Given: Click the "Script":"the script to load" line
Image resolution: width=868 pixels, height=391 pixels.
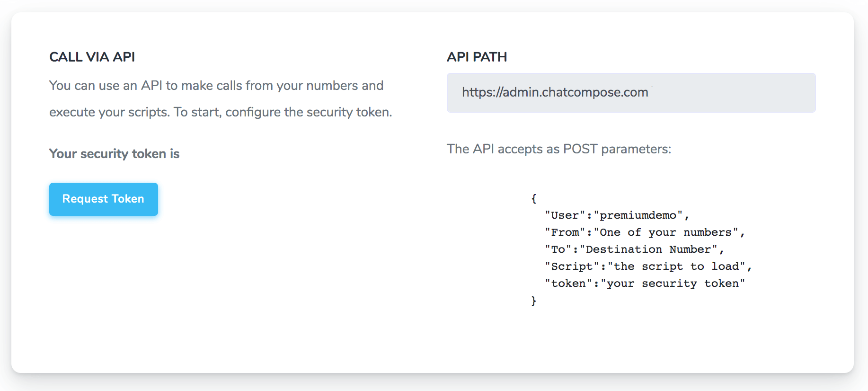Looking at the screenshot, I should [x=648, y=267].
